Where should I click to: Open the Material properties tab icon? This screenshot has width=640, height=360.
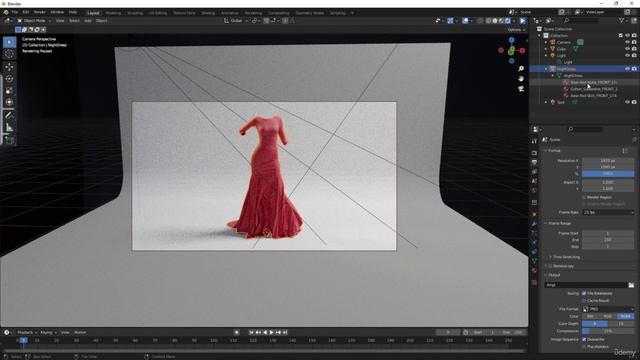click(x=534, y=270)
